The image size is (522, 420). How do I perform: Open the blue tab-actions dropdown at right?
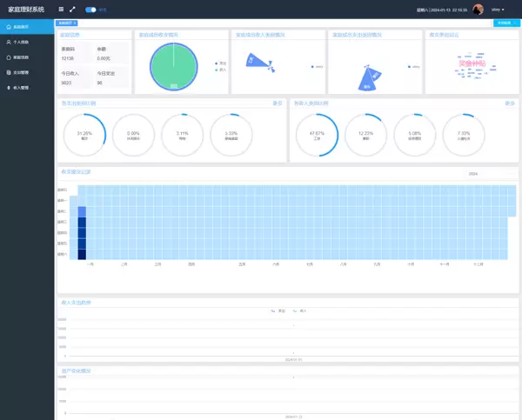pyautogui.click(x=506, y=23)
